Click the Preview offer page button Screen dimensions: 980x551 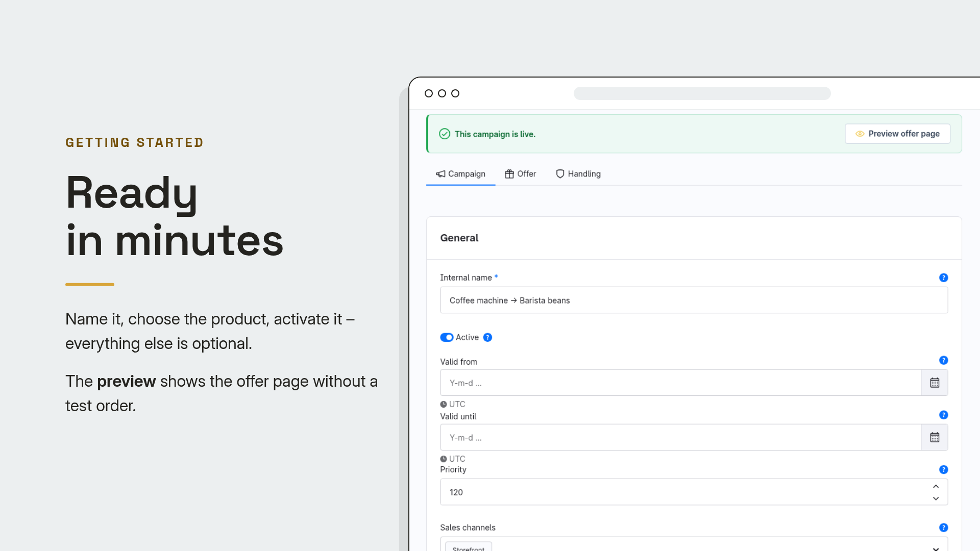pos(897,134)
